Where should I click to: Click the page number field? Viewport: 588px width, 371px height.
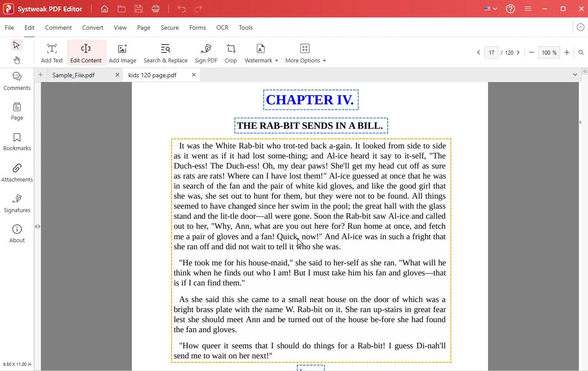pos(492,52)
